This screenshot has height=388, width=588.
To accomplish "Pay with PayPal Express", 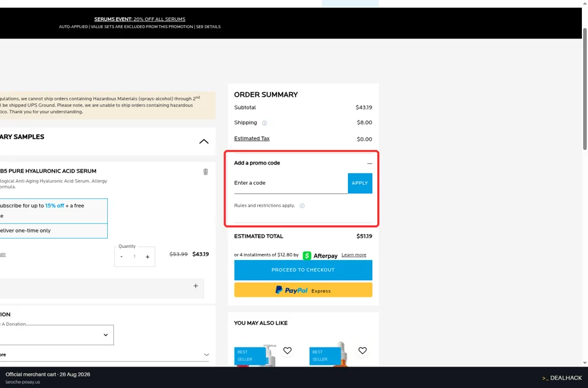I will click(303, 290).
